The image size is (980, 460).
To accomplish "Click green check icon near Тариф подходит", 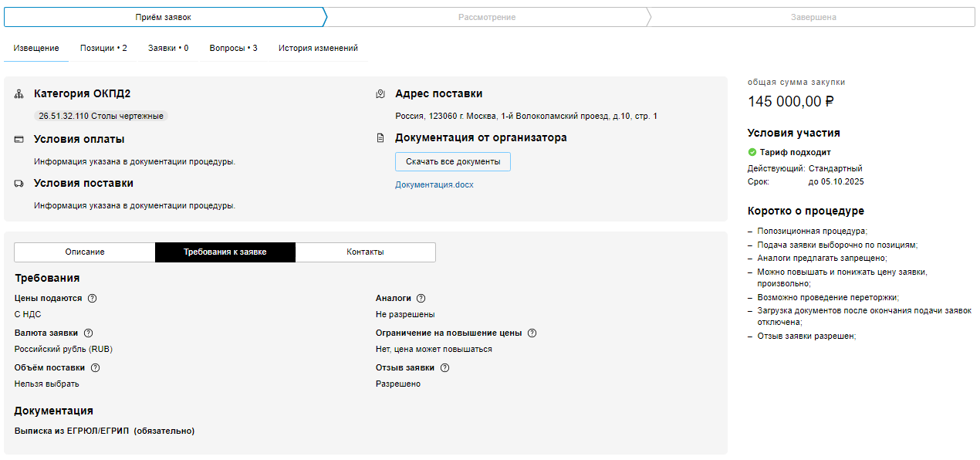I will 752,153.
